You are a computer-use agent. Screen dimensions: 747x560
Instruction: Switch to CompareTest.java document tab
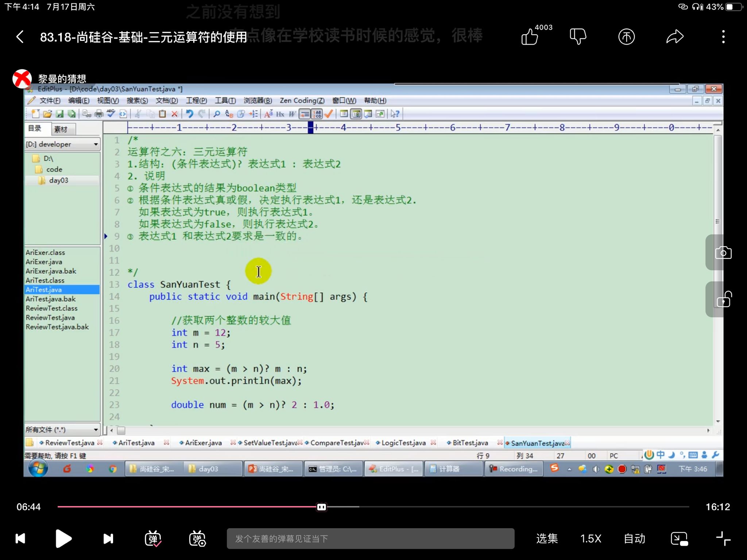[337, 443]
